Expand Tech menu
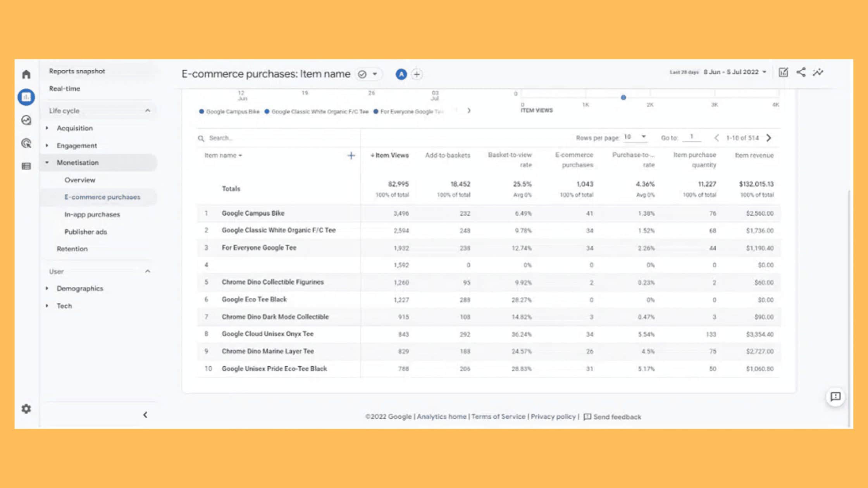 [x=64, y=306]
